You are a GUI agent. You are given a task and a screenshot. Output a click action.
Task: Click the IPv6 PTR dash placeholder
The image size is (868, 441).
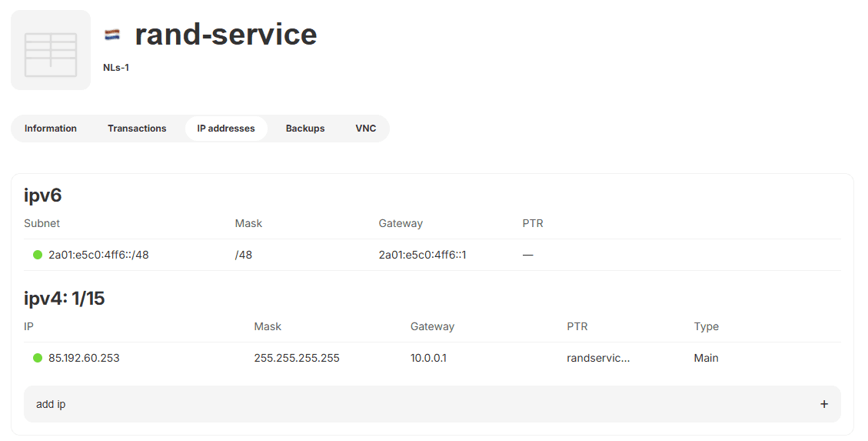(x=528, y=255)
